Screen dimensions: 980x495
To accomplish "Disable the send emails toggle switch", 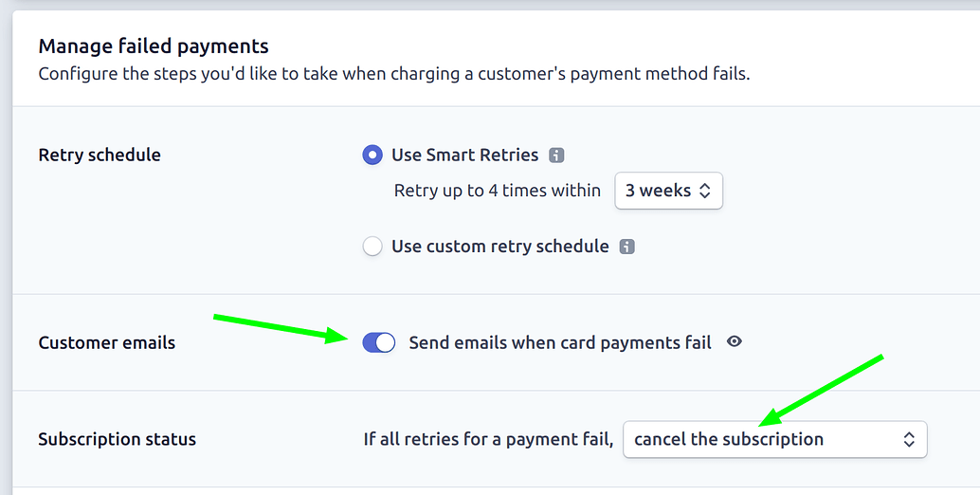I will [x=379, y=342].
